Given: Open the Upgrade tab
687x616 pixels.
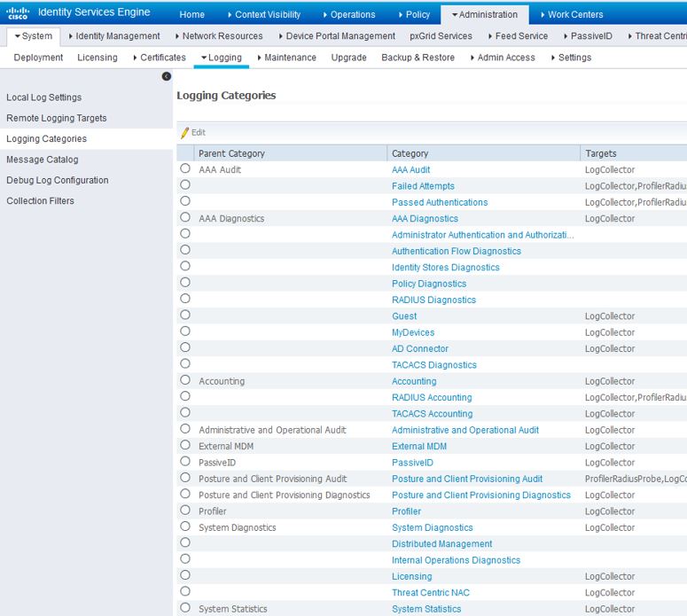Looking at the screenshot, I should click(x=348, y=58).
